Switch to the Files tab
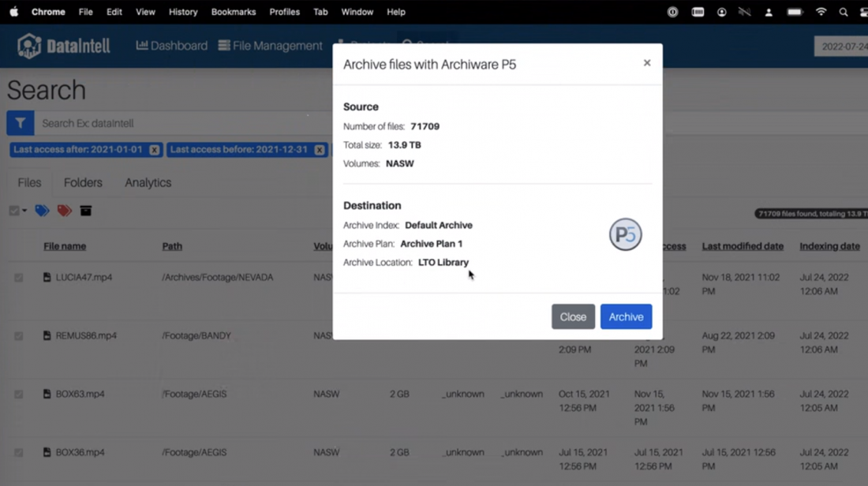 pyautogui.click(x=29, y=183)
